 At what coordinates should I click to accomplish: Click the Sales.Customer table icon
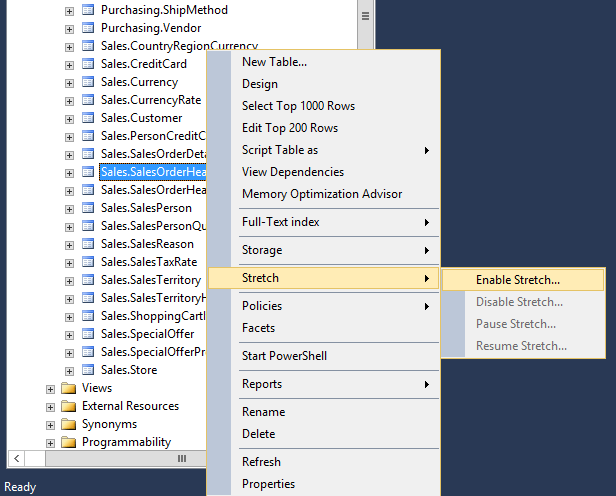(88, 118)
